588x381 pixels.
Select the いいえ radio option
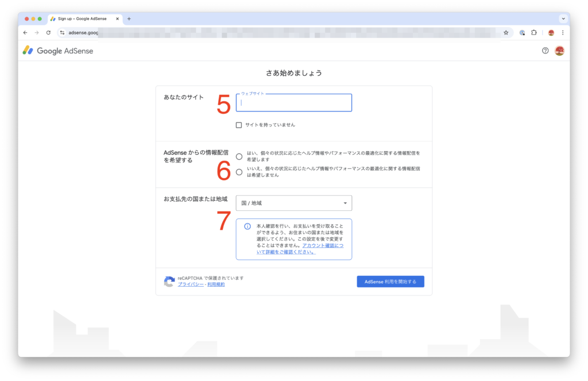coord(239,172)
